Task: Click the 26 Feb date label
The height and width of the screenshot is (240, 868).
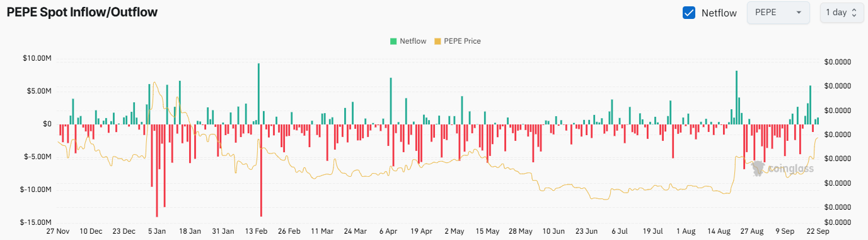Action: tap(289, 231)
